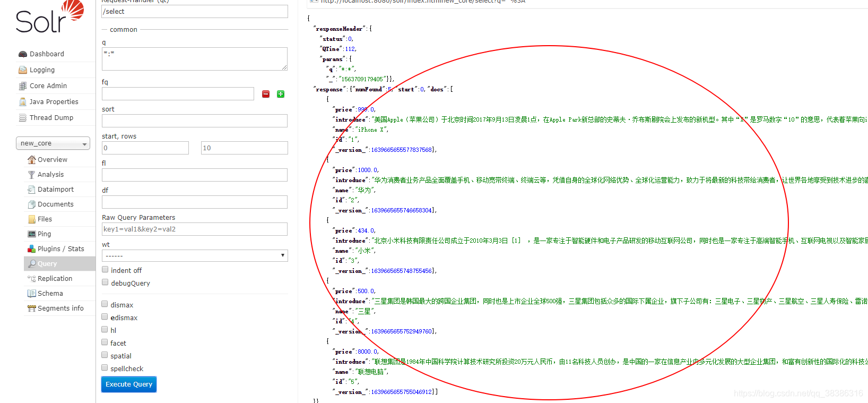Click the fl field list input
Screen dimensions: 868x403
pyautogui.click(x=195, y=175)
